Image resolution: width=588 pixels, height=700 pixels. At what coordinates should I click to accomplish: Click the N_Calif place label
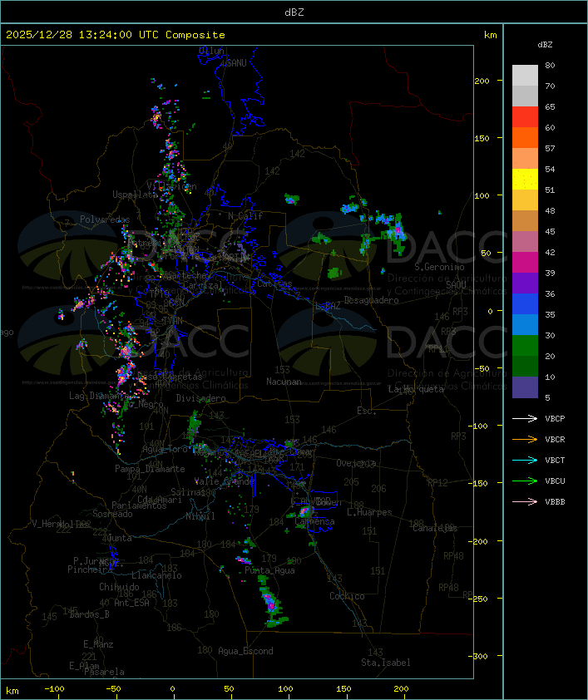point(245,215)
